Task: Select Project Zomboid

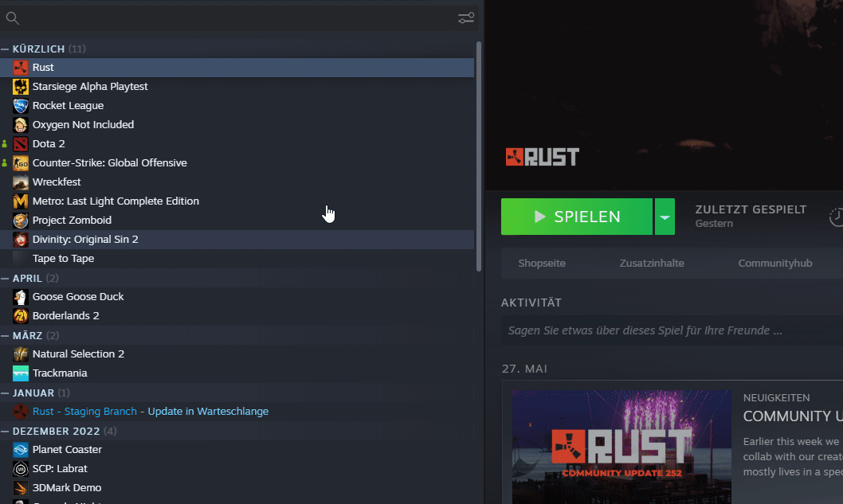Action: point(237,221)
